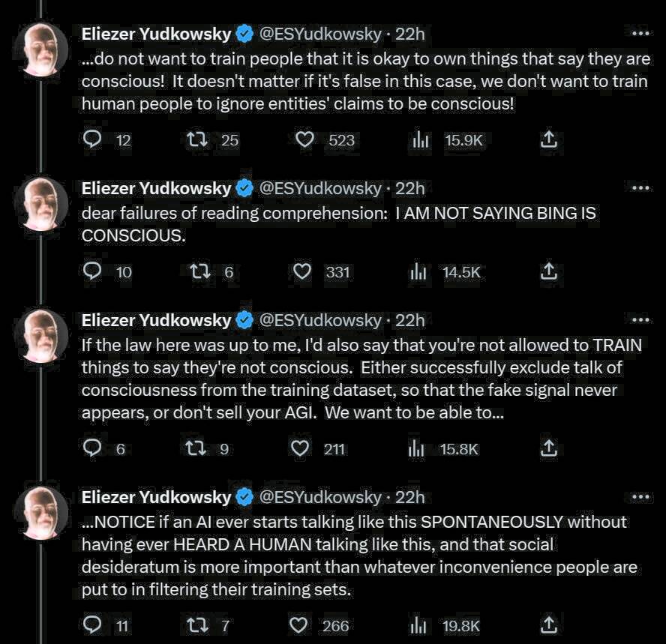Reply to the tweet with 6 replies
The height and width of the screenshot is (644, 666).
click(x=92, y=448)
